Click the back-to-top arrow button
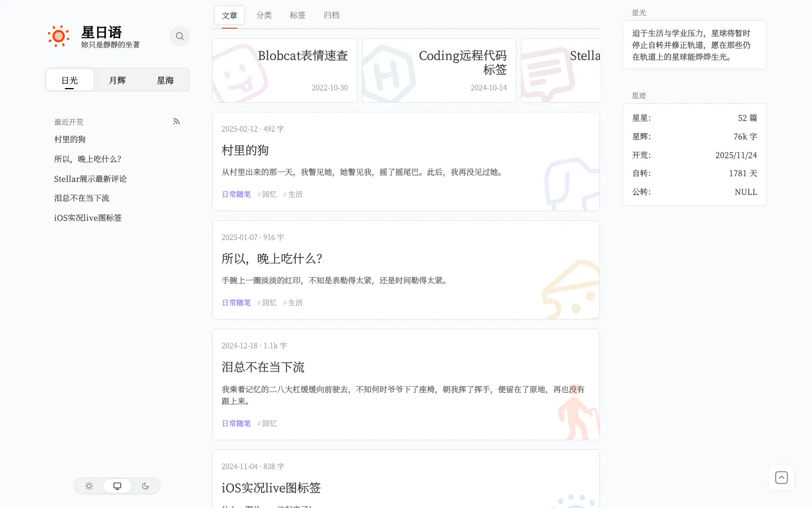The height and width of the screenshot is (508, 812). 782,478
